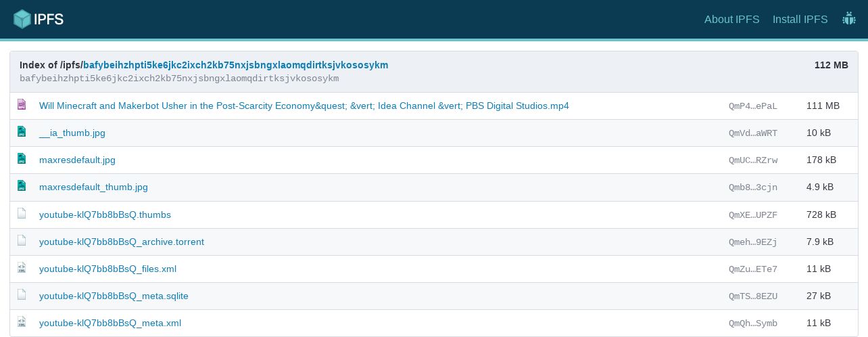Open youtube-klQ7bb8bBsQ_meta.xml
This screenshot has width=868, height=337.
point(110,323)
